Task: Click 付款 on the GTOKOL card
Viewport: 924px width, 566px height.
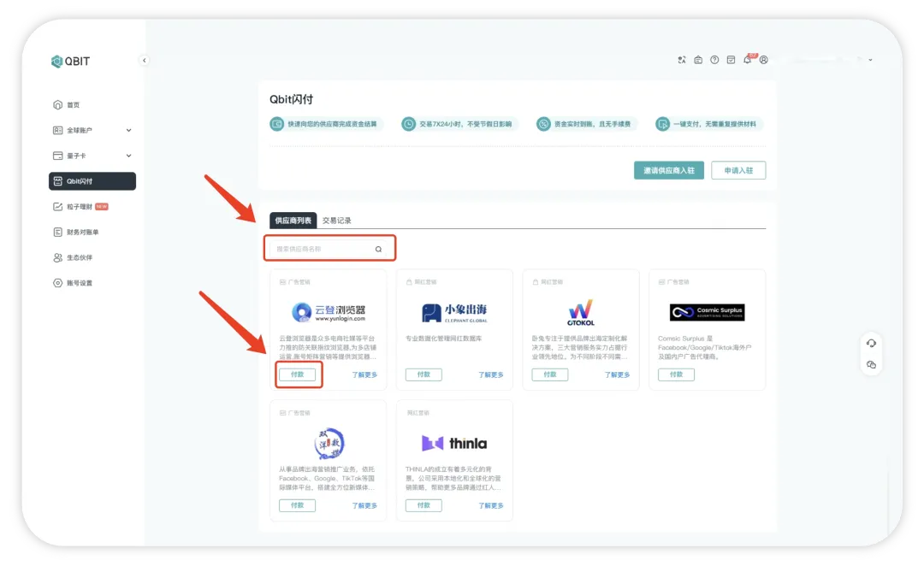Action: (550, 374)
